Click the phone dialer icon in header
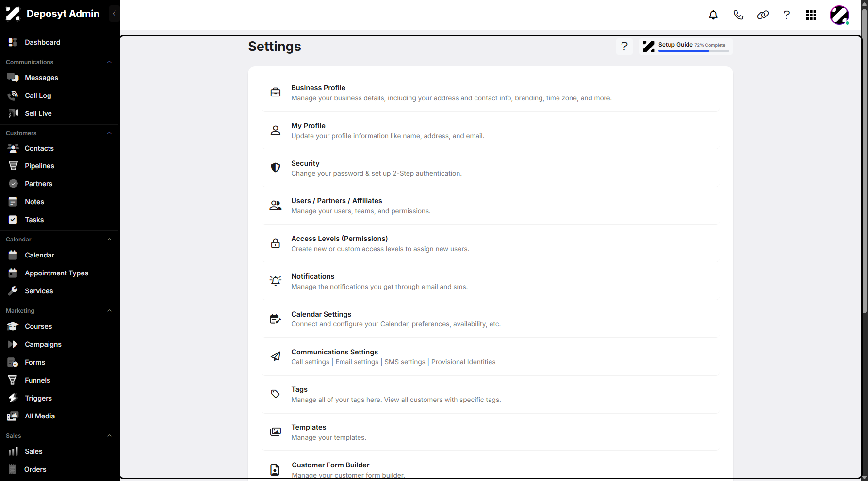Screen dimensions: 868x481 pos(738,15)
